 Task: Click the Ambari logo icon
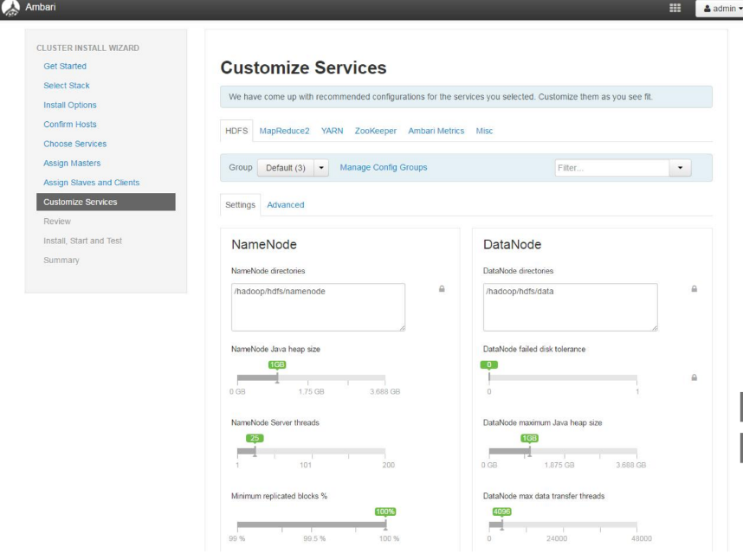click(x=10, y=9)
